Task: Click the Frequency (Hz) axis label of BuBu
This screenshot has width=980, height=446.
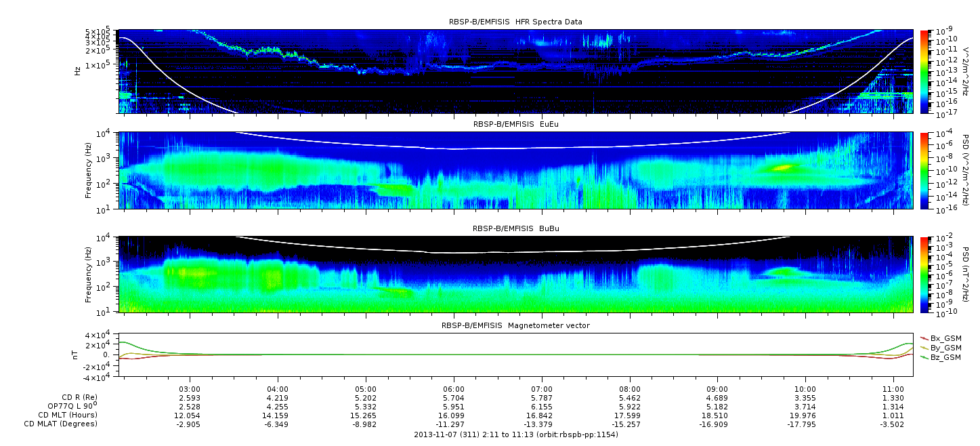Action: coord(89,274)
